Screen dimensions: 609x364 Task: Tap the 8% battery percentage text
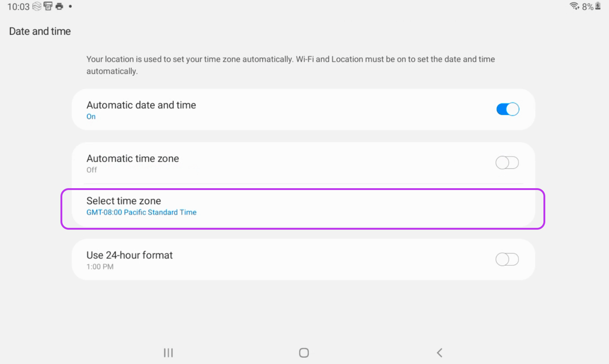pos(588,7)
